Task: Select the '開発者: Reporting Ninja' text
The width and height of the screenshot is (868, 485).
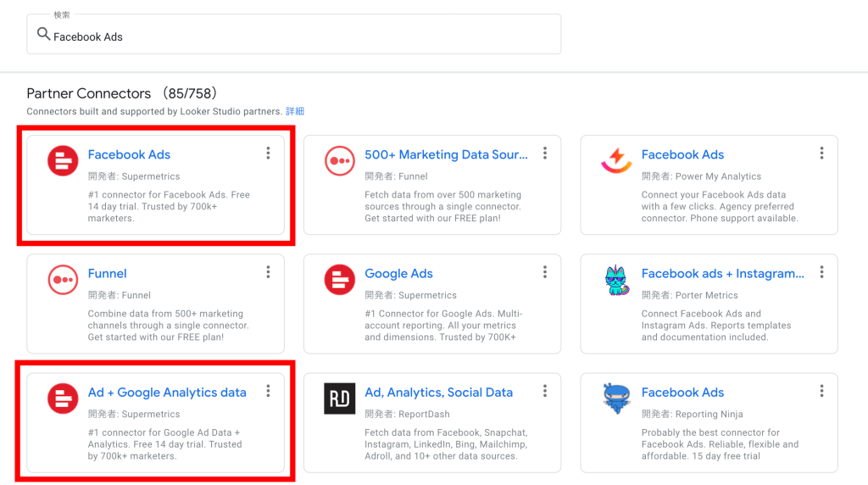Action: pyautogui.click(x=693, y=414)
